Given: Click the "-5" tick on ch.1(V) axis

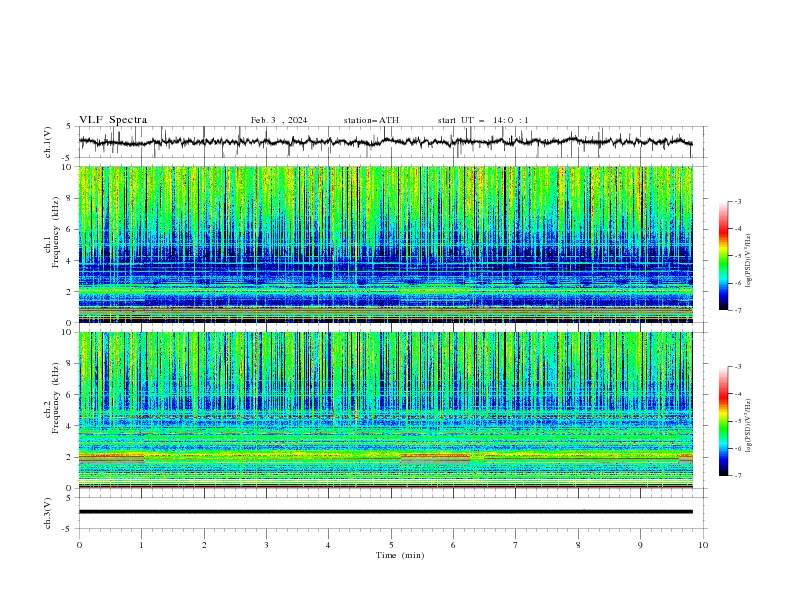Looking at the screenshot, I should (x=67, y=158).
